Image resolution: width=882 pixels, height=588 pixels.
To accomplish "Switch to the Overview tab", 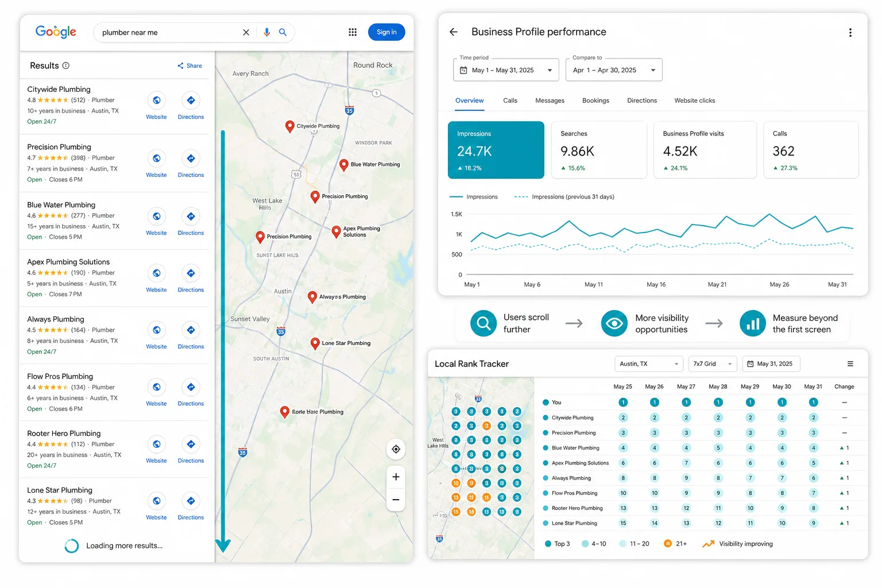I will pyautogui.click(x=470, y=100).
